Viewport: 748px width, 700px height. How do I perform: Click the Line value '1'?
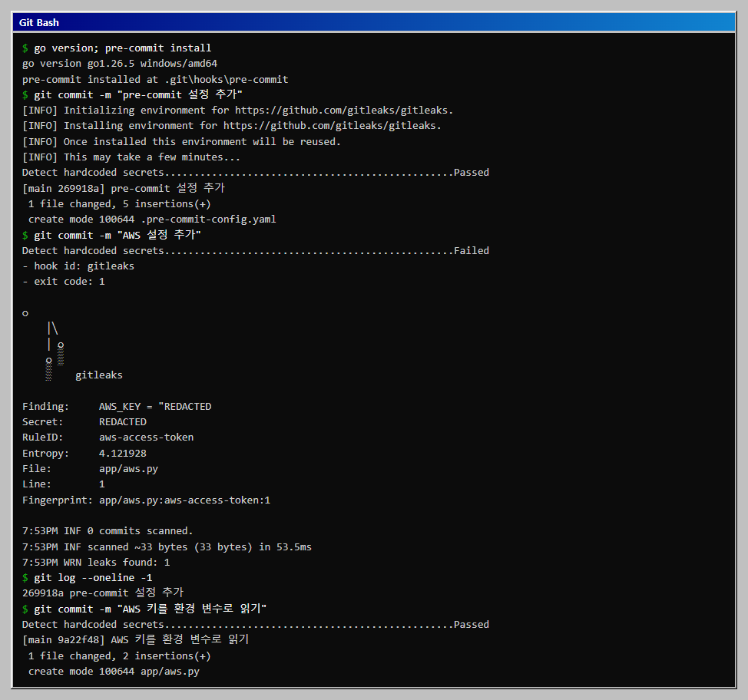coord(101,484)
